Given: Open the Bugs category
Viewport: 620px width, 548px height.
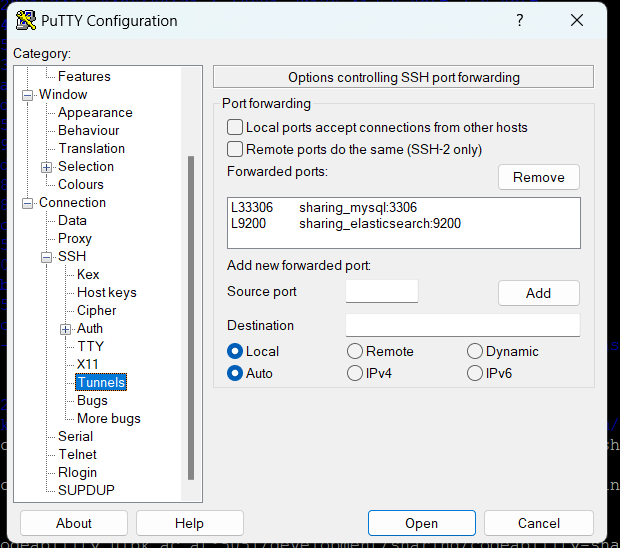Looking at the screenshot, I should [92, 401].
